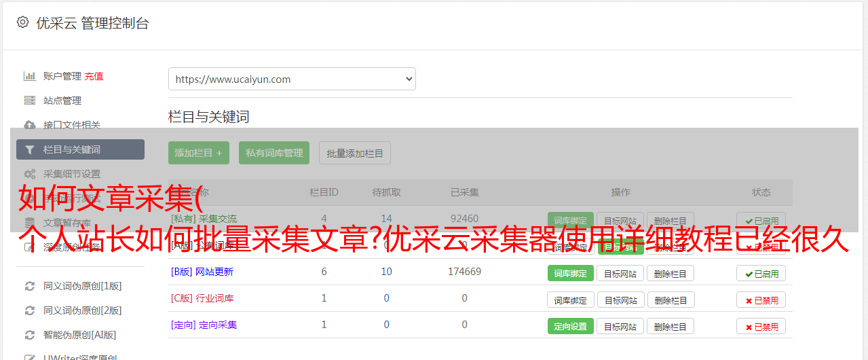Click 目标网站 in the 采集交流 row

[620, 220]
